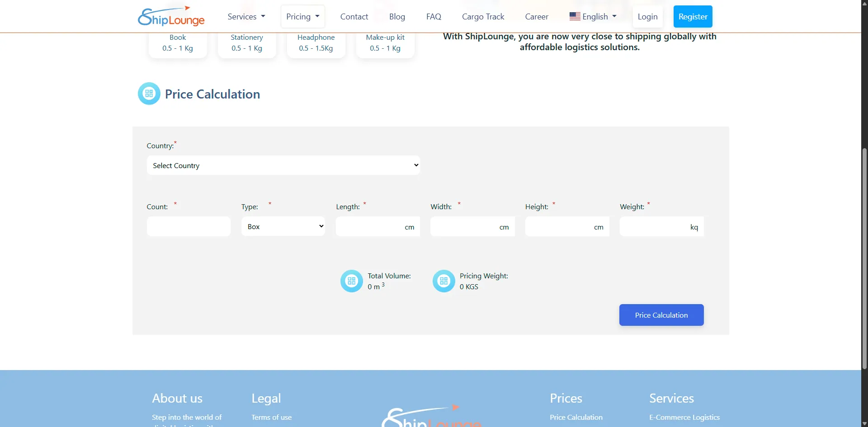
Task: Open the English language selector
Action: (x=593, y=17)
